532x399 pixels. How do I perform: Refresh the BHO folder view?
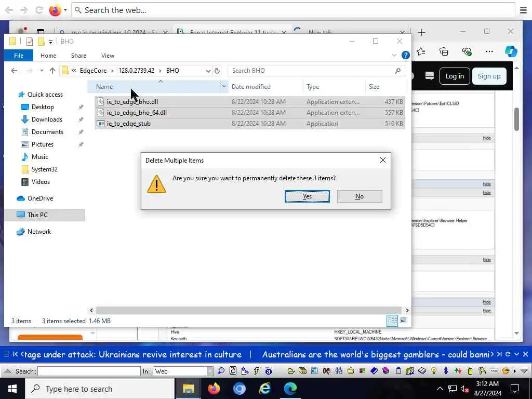[217, 71]
